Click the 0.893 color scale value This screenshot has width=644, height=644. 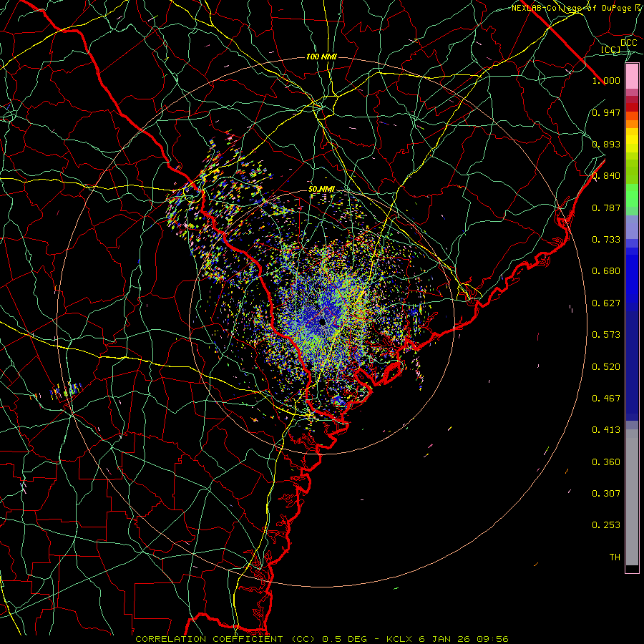coord(606,144)
